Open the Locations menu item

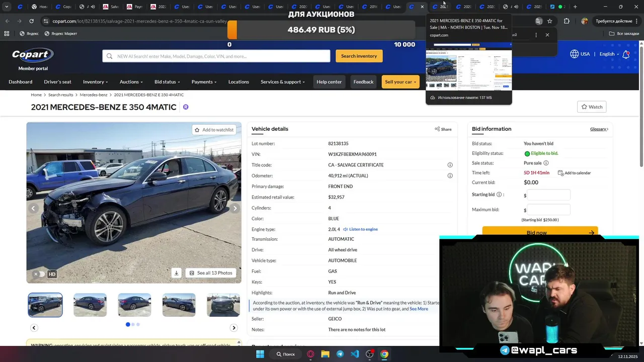pyautogui.click(x=238, y=82)
